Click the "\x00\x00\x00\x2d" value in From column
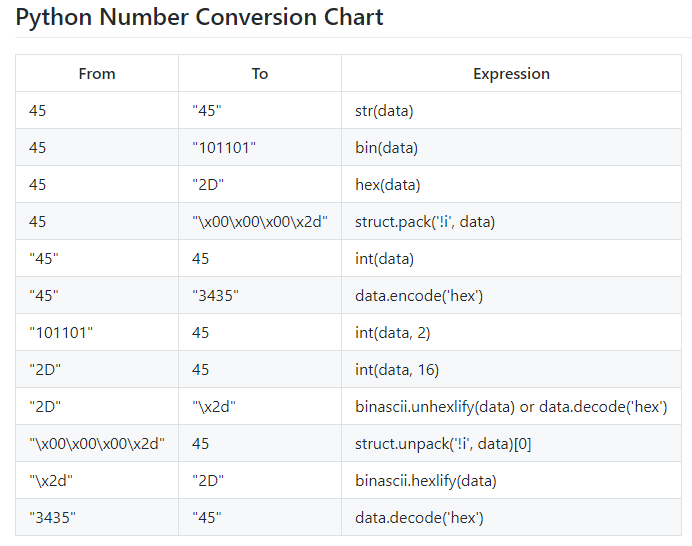Viewport: 692px width, 546px height. (97, 444)
